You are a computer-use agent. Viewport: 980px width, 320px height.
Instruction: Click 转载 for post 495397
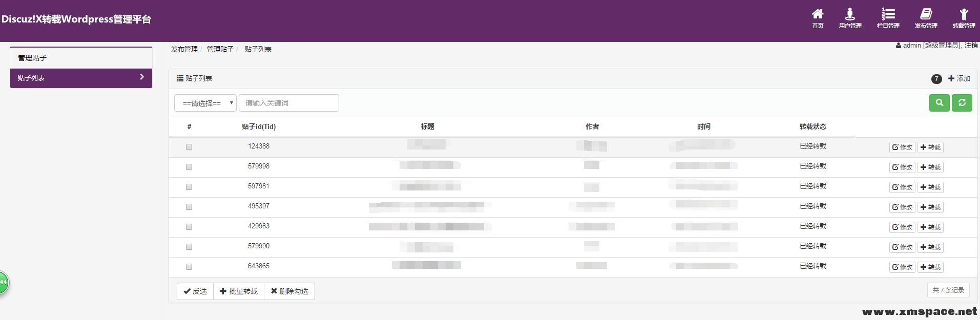point(930,207)
